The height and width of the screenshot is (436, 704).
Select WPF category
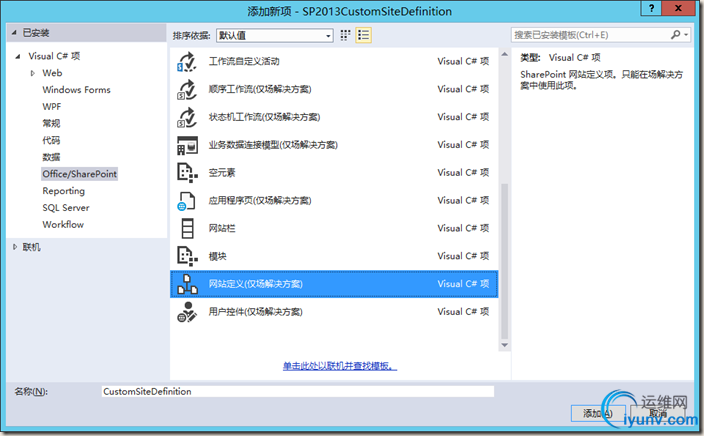coord(52,107)
